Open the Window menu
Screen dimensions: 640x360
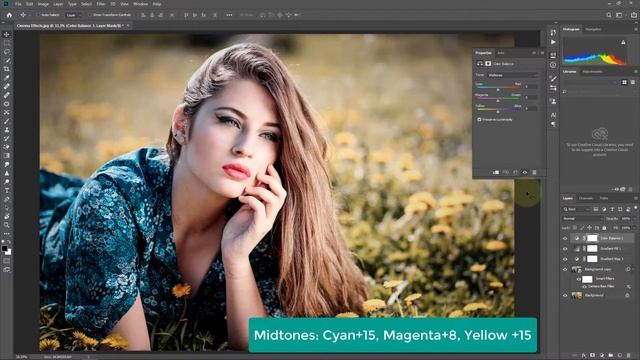click(141, 4)
